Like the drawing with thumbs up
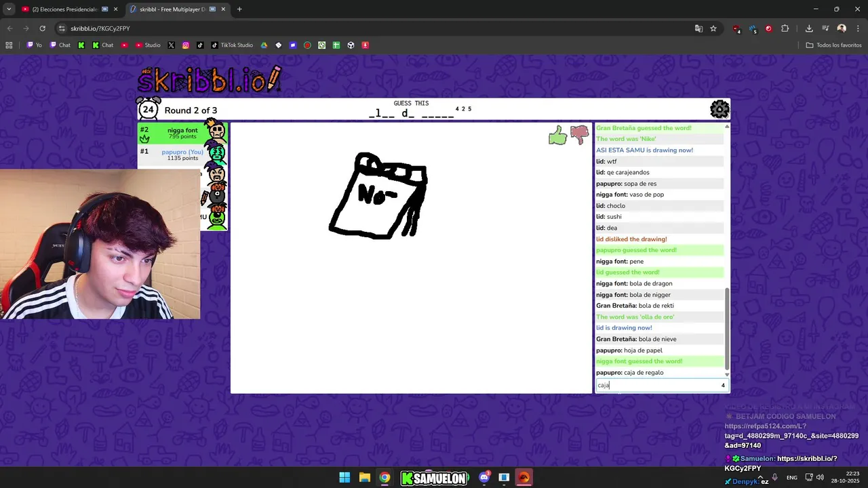868x488 pixels. pos(557,136)
